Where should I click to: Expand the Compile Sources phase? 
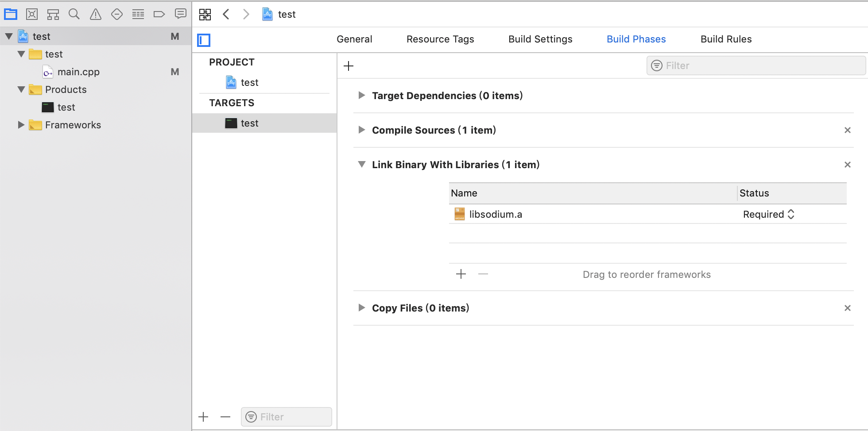(x=362, y=130)
